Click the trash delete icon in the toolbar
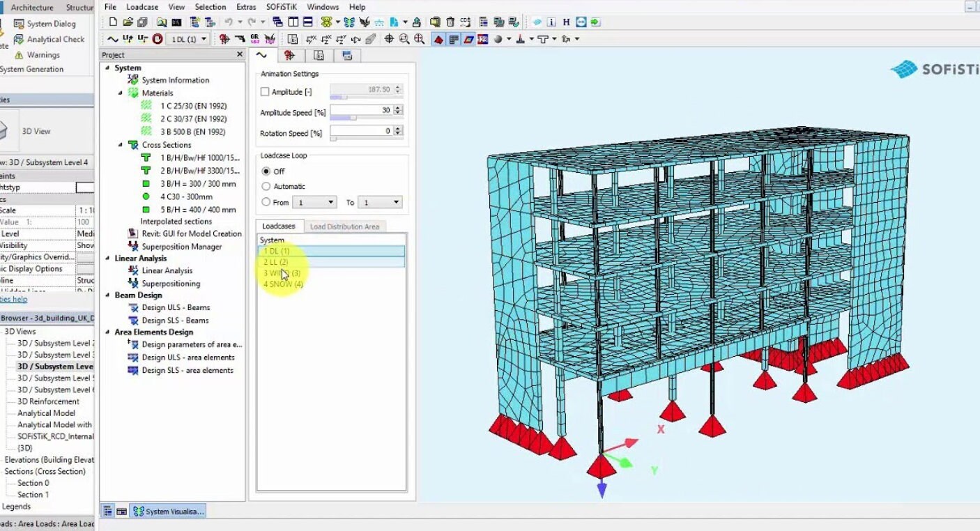Screen dimensions: 980x531 (450, 22)
